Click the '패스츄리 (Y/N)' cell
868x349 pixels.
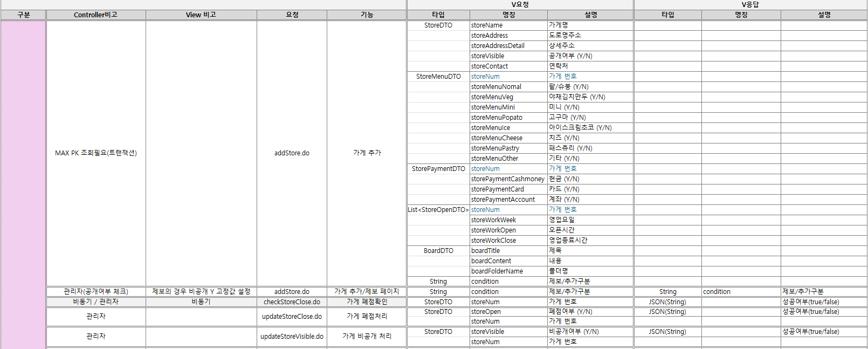click(x=590, y=148)
